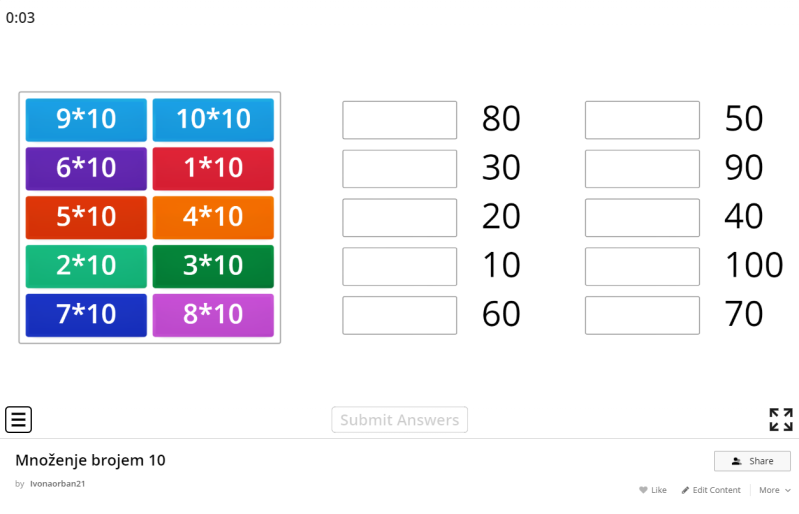This screenshot has height=514, width=799.
Task: Select the purple 6*10 tile
Action: [x=86, y=168]
